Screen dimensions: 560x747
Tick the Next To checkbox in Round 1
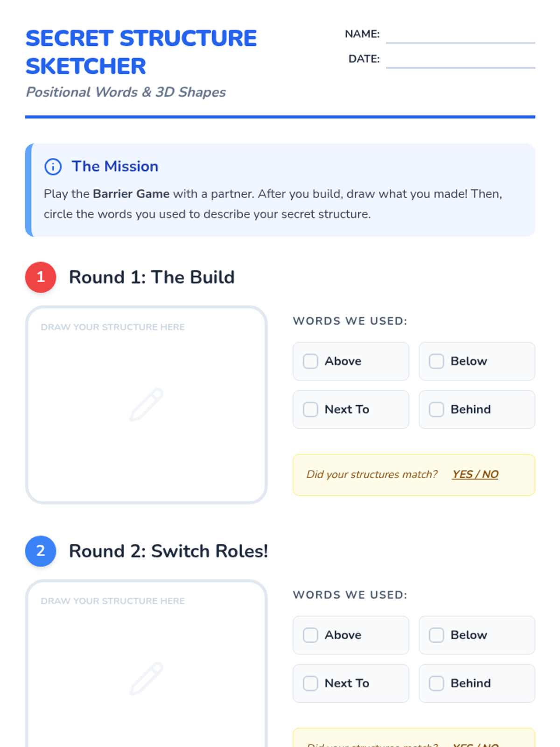tap(310, 409)
